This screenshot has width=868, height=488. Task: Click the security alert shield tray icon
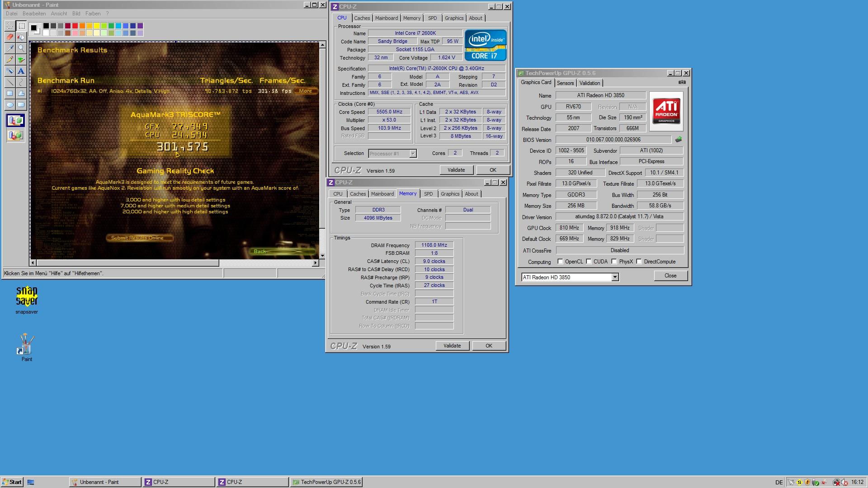coord(807,482)
